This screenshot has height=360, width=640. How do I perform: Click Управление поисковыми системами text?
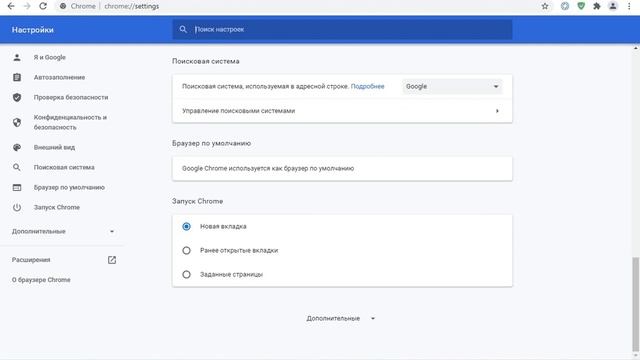pos(238,111)
